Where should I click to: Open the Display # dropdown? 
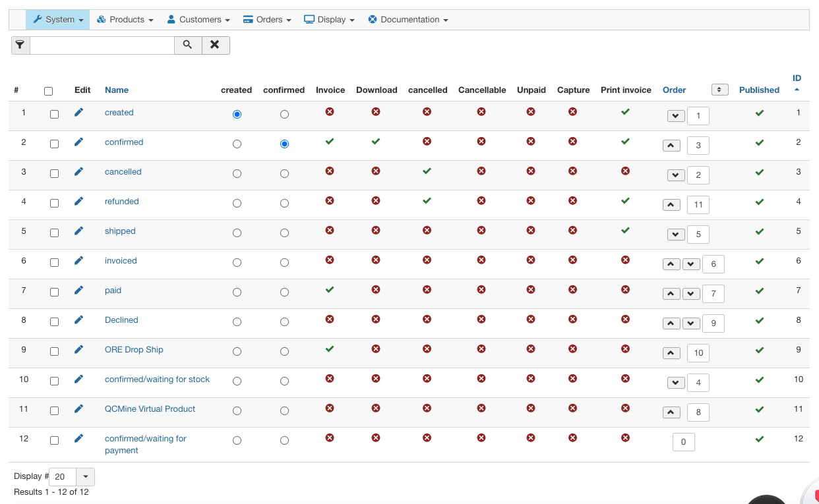(x=85, y=476)
